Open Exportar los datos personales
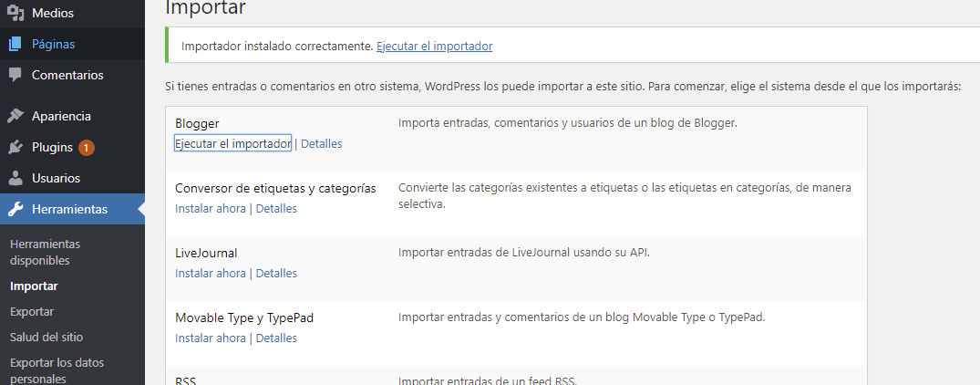Image resolution: width=980 pixels, height=385 pixels. pyautogui.click(x=57, y=370)
